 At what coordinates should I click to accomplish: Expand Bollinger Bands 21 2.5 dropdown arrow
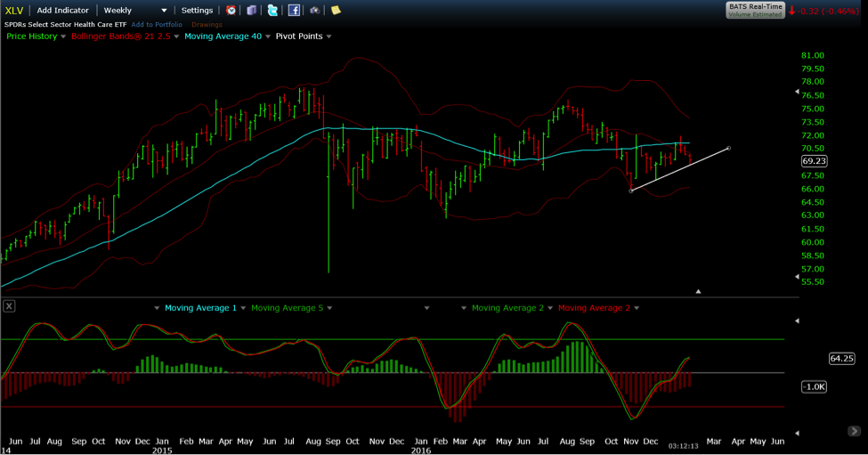(176, 37)
